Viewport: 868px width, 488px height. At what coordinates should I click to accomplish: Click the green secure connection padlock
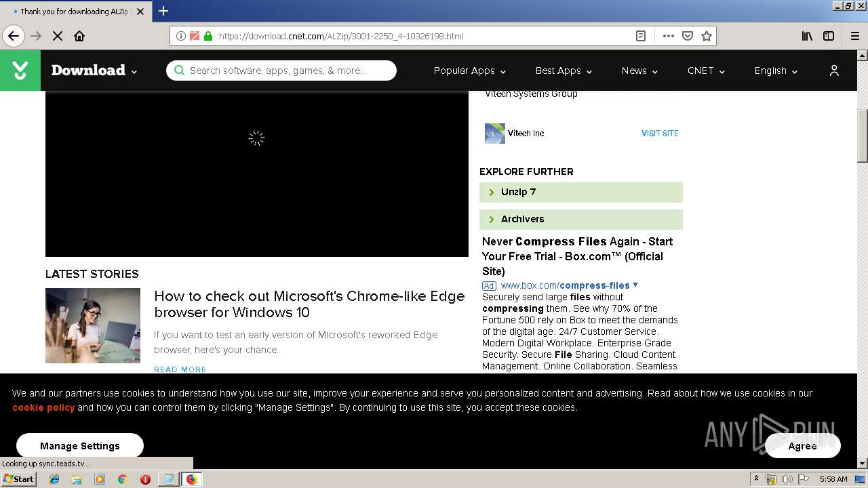[208, 36]
